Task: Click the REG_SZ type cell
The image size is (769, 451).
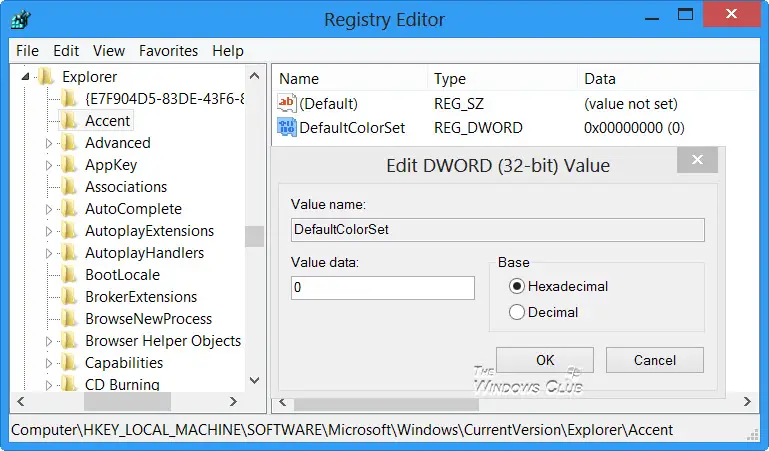Action: click(459, 104)
